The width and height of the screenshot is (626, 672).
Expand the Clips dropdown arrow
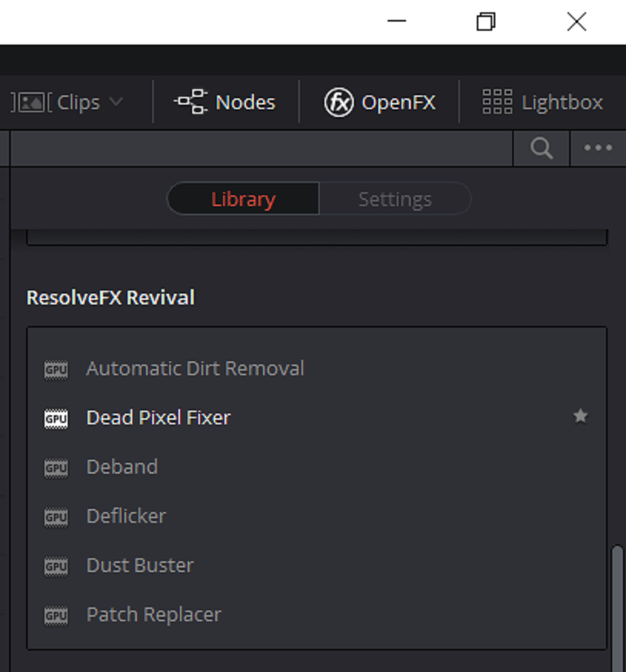(116, 102)
